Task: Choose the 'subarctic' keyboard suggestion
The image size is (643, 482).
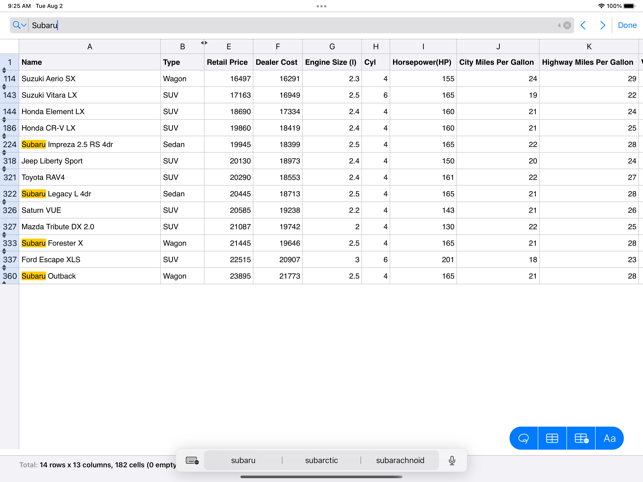Action: tap(322, 460)
